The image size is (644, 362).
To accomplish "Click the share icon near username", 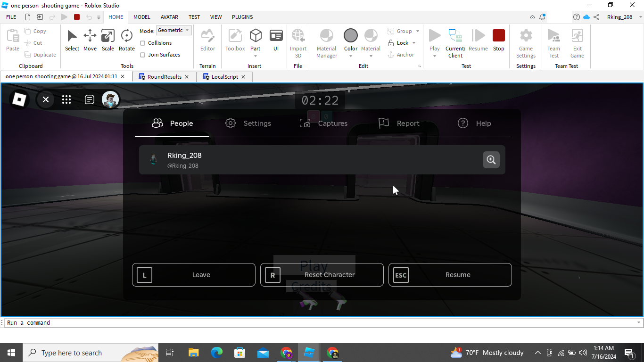I will (x=596, y=17).
